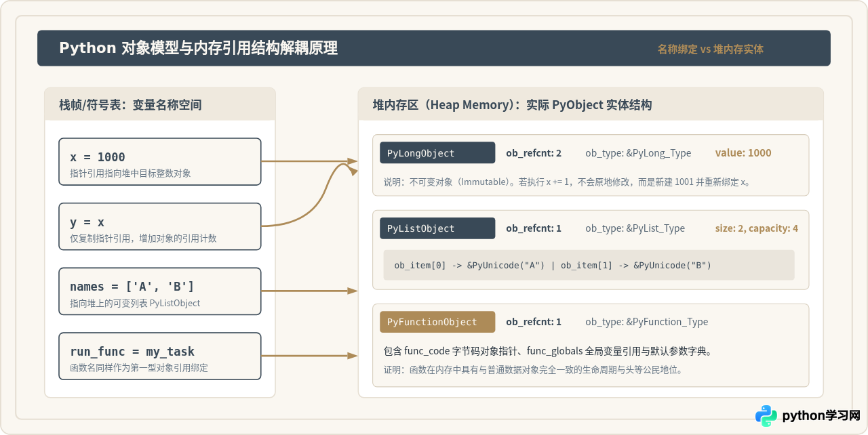Click the title 'Python 对象模型与内存引用结构解耦原理'
This screenshot has height=435, width=868.
tap(198, 48)
